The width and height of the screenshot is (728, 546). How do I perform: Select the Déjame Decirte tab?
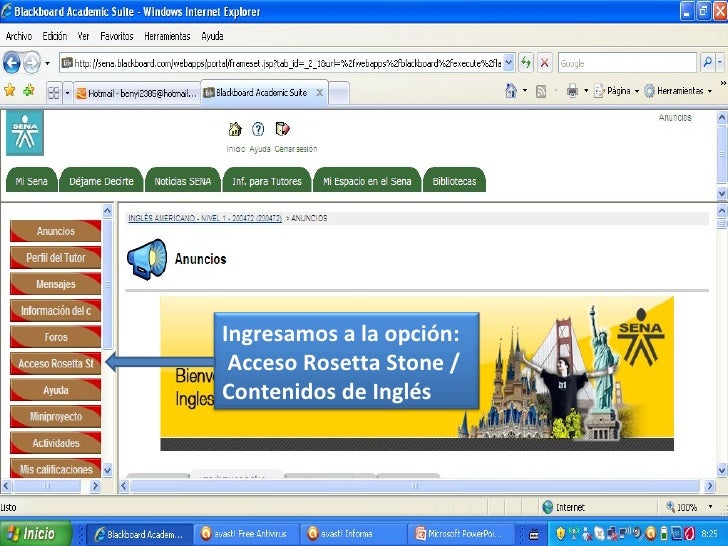click(101, 181)
